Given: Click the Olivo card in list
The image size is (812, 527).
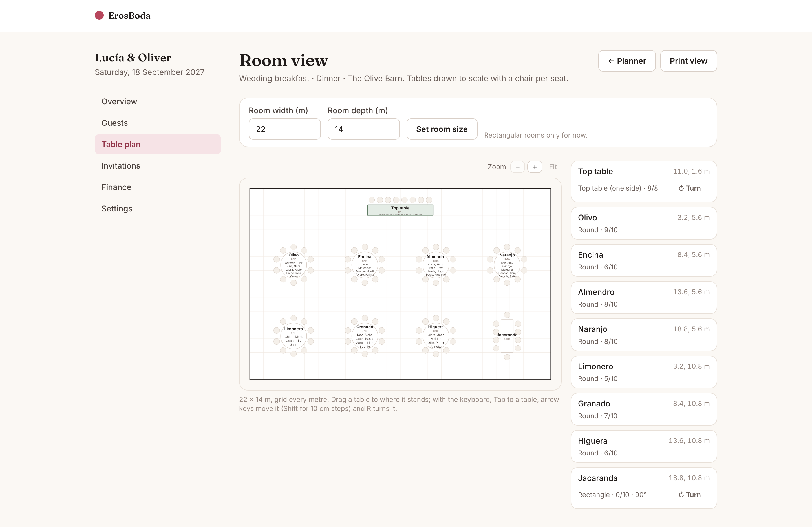Looking at the screenshot, I should (644, 223).
